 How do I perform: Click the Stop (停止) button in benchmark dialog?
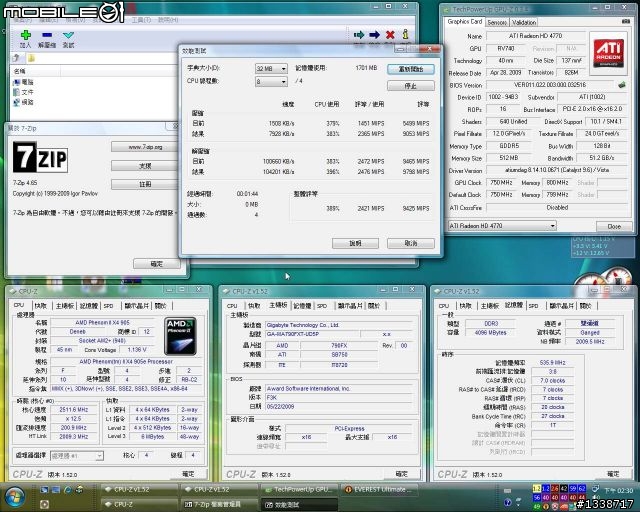411,86
